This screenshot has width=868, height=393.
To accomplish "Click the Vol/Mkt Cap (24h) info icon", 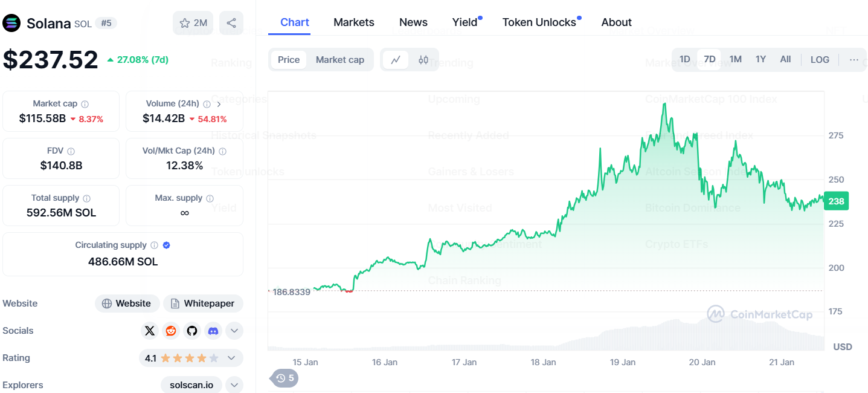I will pyautogui.click(x=222, y=151).
